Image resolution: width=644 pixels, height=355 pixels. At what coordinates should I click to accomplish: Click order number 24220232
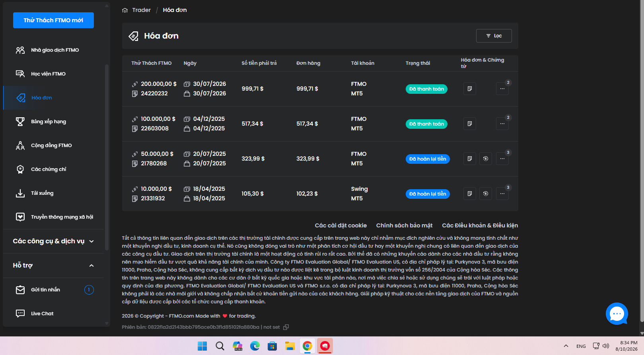point(154,93)
